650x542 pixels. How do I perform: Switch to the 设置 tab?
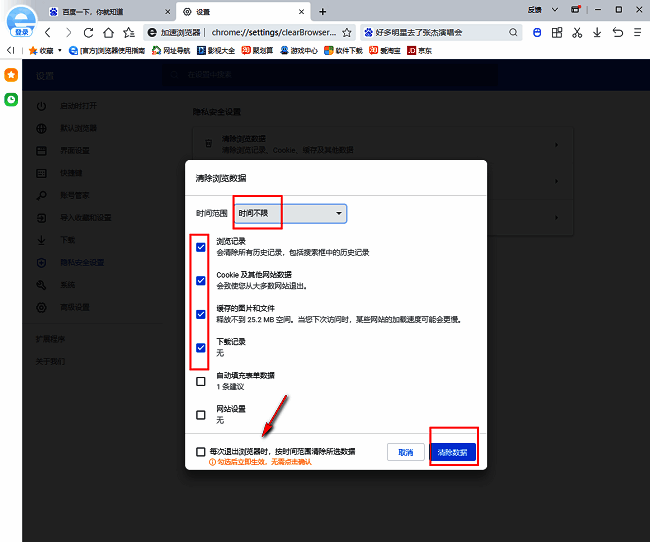242,12
